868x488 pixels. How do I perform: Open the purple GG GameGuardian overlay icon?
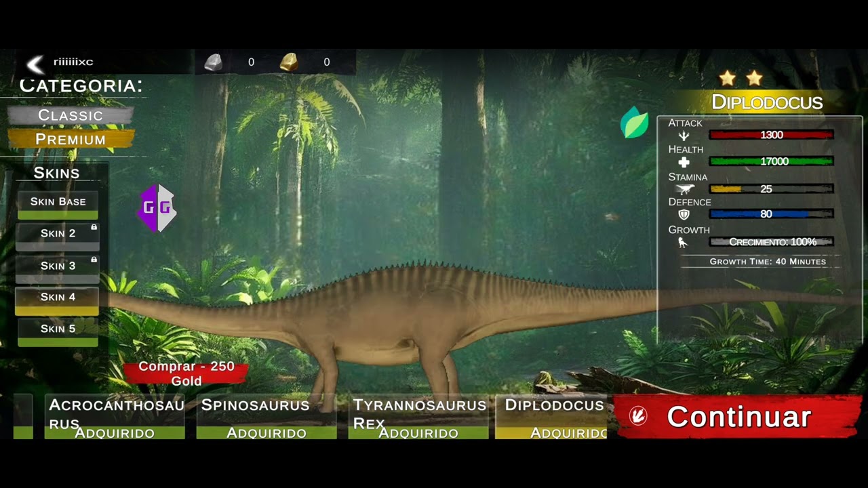point(157,208)
